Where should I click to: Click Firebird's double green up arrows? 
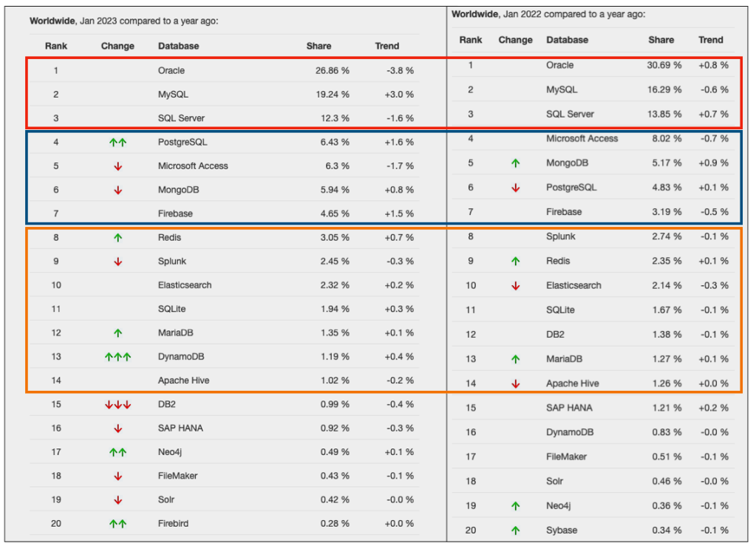[118, 524]
